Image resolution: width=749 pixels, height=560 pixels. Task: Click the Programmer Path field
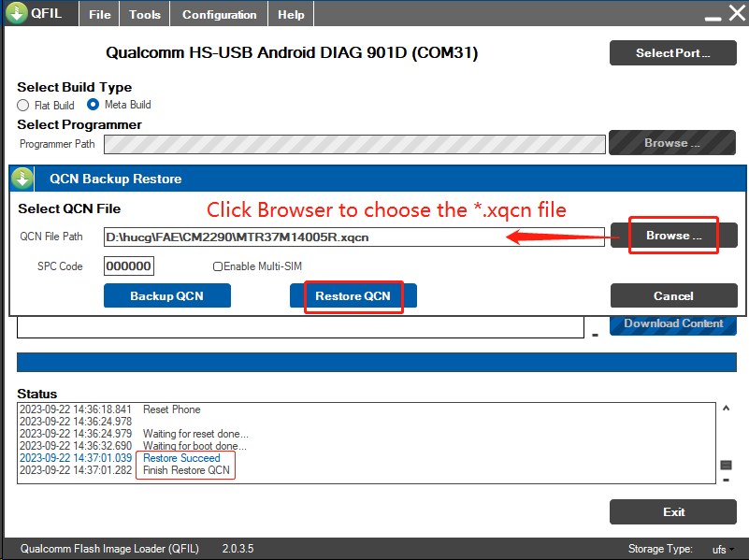(355, 144)
